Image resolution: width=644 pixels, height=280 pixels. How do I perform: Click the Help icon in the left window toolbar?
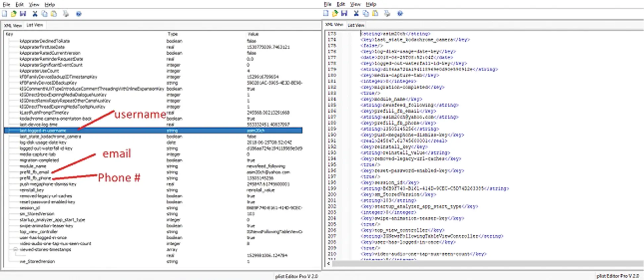coord(79,14)
